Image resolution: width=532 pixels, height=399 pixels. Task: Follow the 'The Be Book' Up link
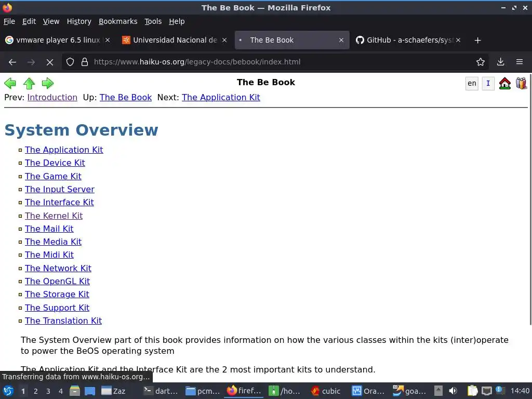point(126,97)
